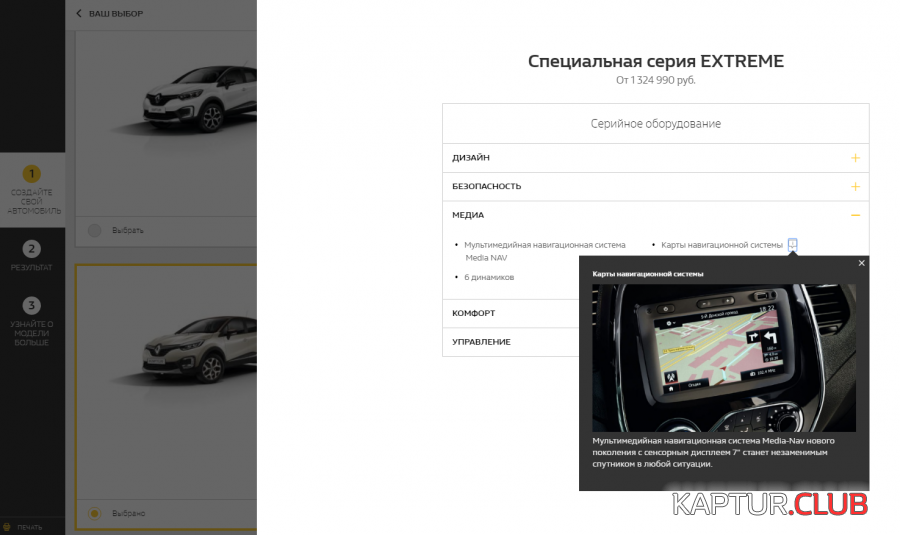Click the step 1 circle icon

pyautogui.click(x=32, y=174)
